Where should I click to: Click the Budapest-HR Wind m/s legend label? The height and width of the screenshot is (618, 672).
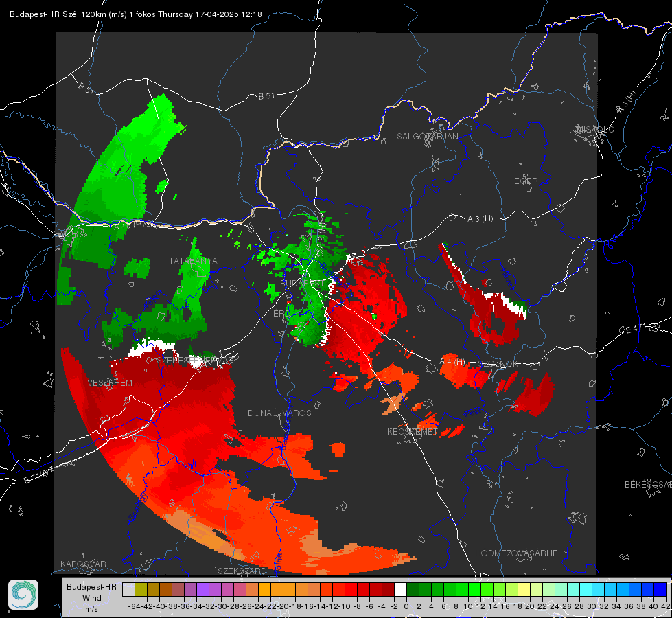point(91,598)
